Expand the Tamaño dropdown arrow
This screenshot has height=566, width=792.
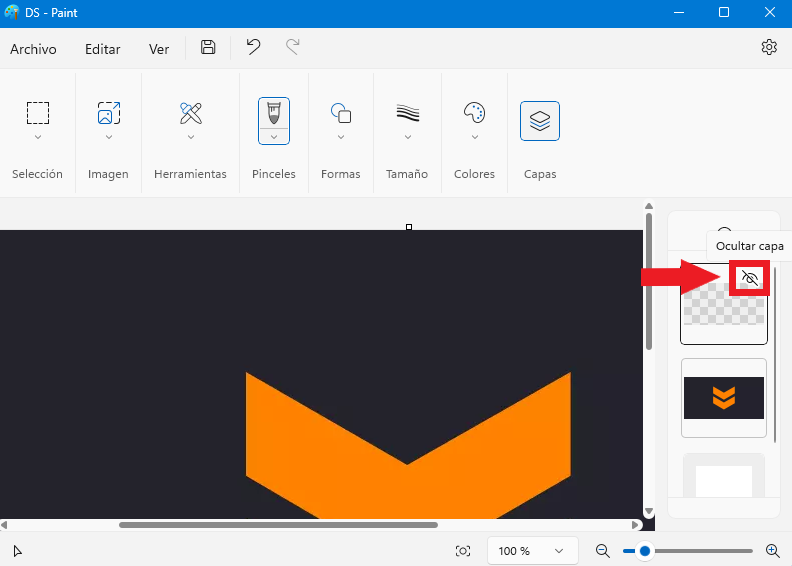[x=408, y=137]
